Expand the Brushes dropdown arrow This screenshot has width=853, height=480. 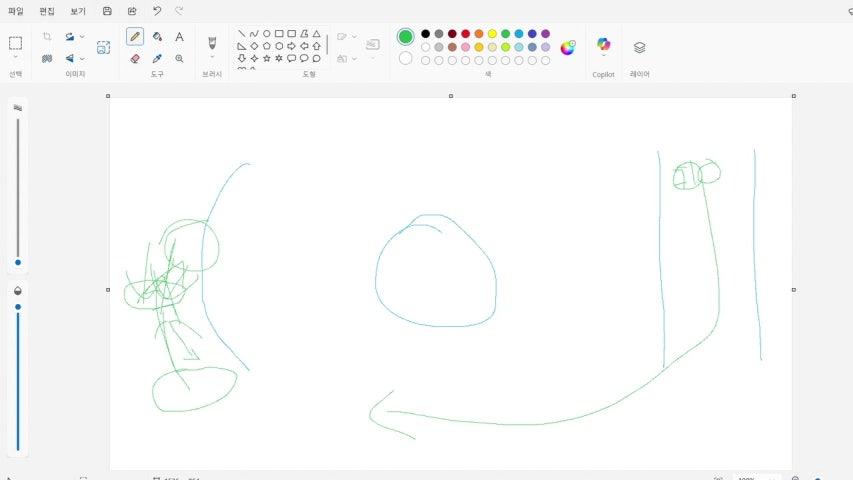tap(212, 57)
